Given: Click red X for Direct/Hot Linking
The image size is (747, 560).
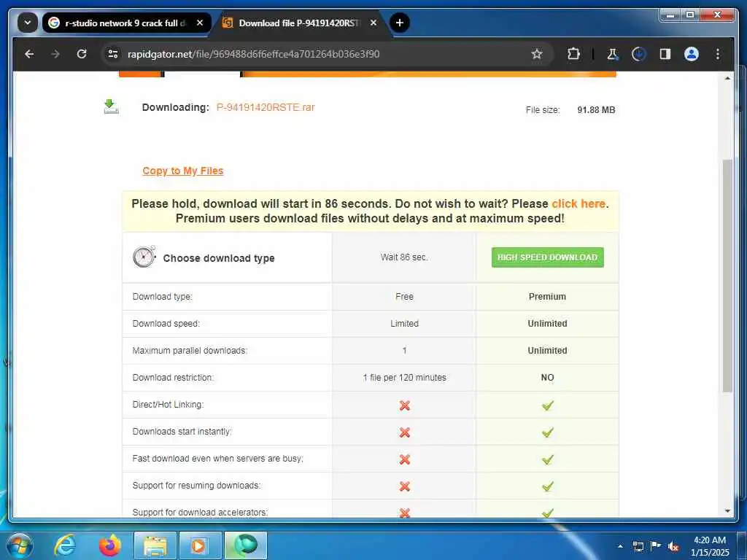Looking at the screenshot, I should click(404, 405).
